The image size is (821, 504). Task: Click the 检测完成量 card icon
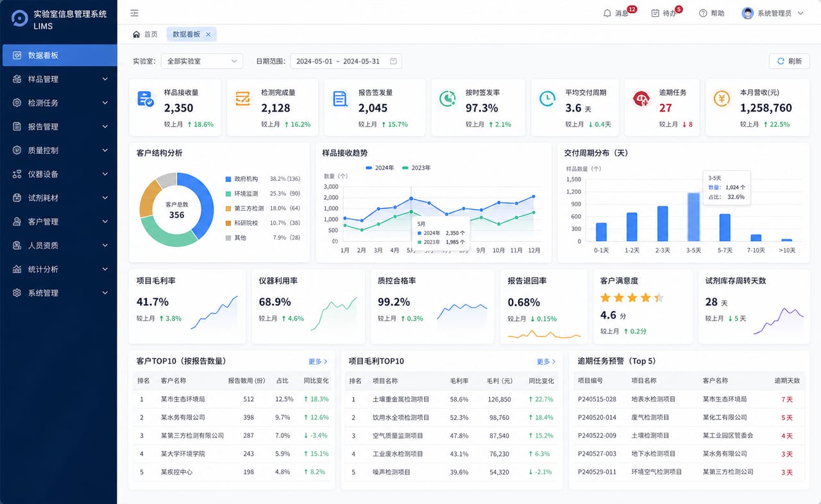pos(243,99)
